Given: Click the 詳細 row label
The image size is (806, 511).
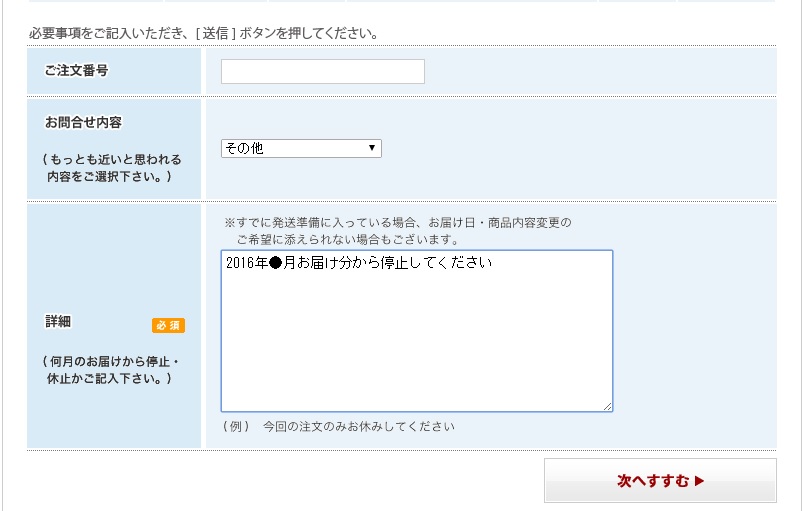Looking at the screenshot, I should point(58,322).
